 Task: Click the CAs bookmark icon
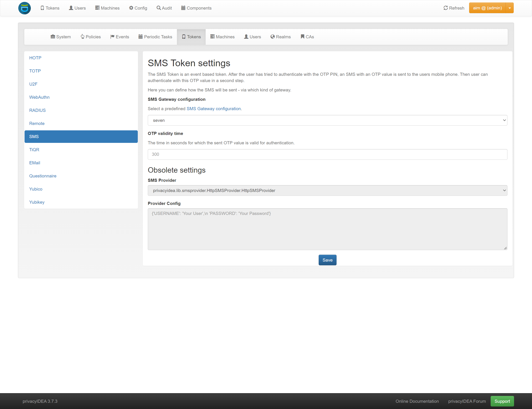click(302, 36)
